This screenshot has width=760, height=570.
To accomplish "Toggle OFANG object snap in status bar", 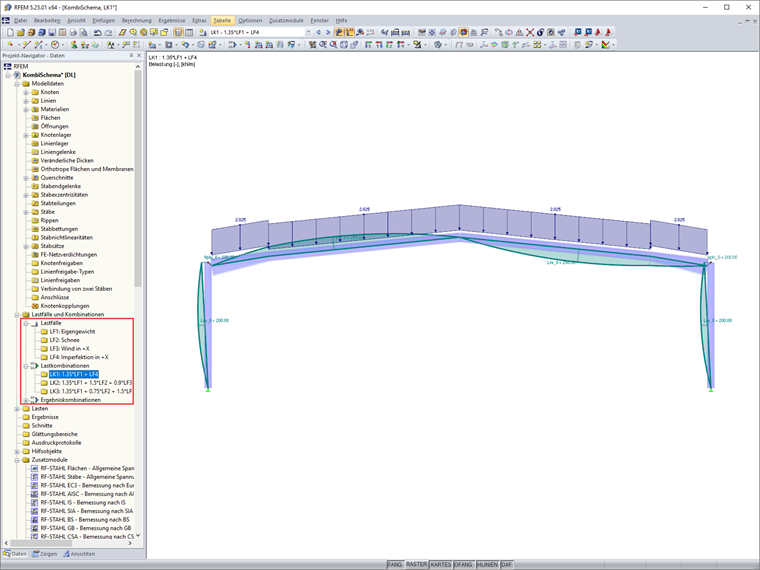I will pyautogui.click(x=463, y=565).
